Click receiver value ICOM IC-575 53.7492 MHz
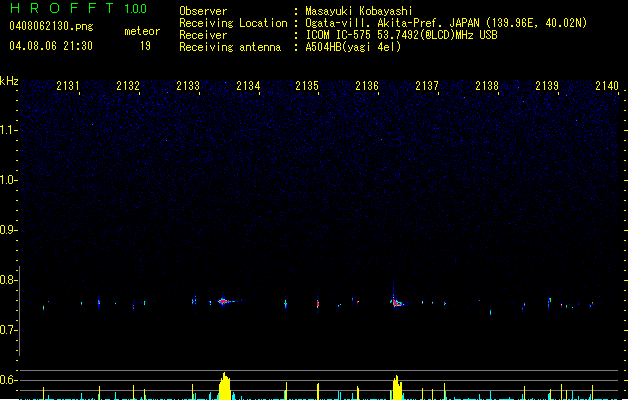This screenshot has height=400, width=629. coord(401,35)
